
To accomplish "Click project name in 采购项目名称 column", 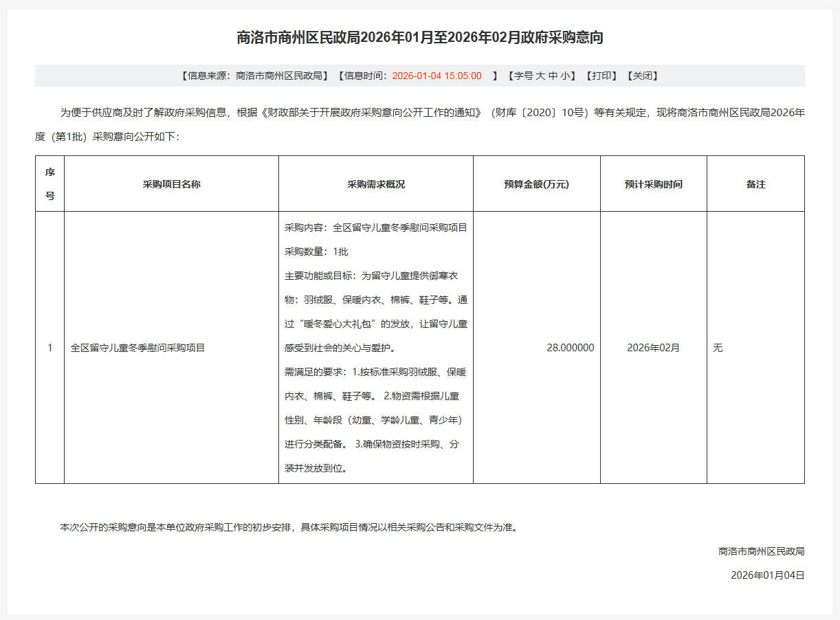I will 137,348.
